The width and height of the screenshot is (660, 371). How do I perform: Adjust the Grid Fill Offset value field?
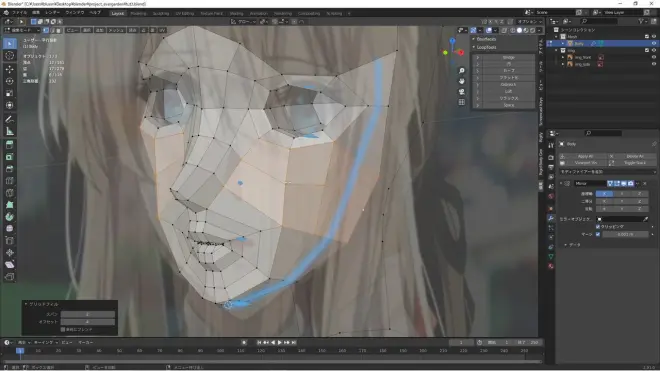[x=88, y=322]
